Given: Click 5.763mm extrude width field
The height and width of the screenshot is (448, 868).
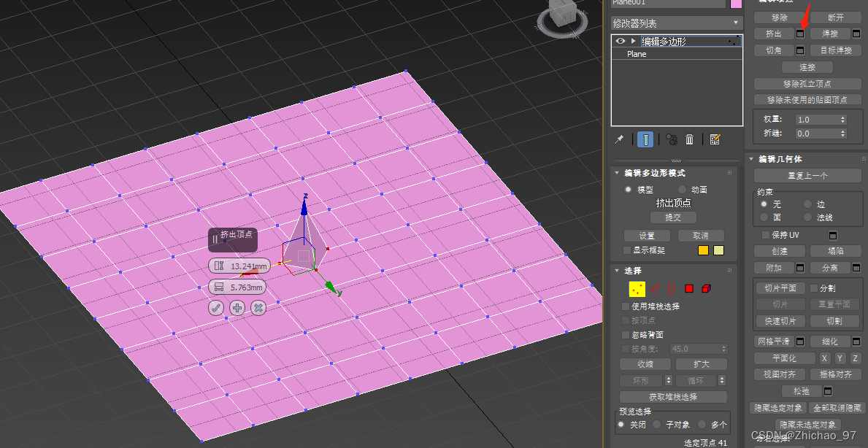Looking at the screenshot, I should [x=246, y=287].
